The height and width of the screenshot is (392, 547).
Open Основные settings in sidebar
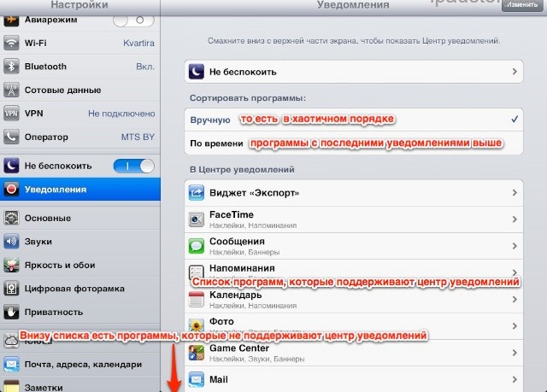click(x=80, y=218)
